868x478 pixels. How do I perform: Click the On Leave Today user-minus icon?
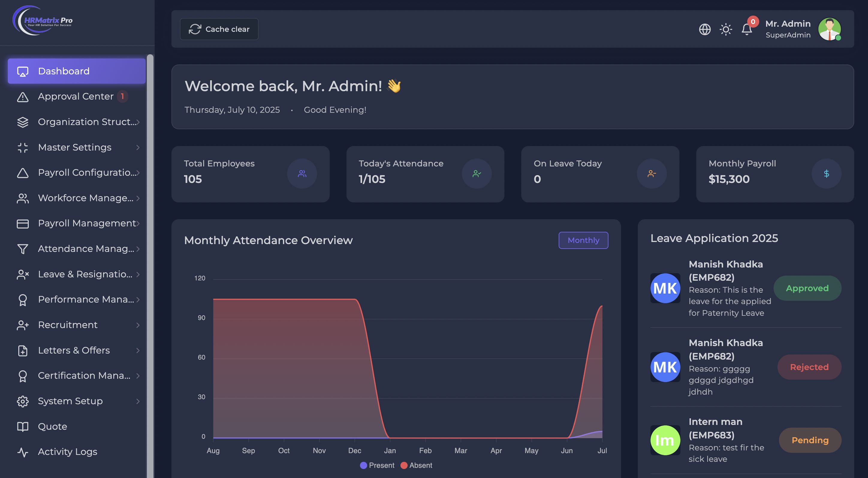click(651, 174)
